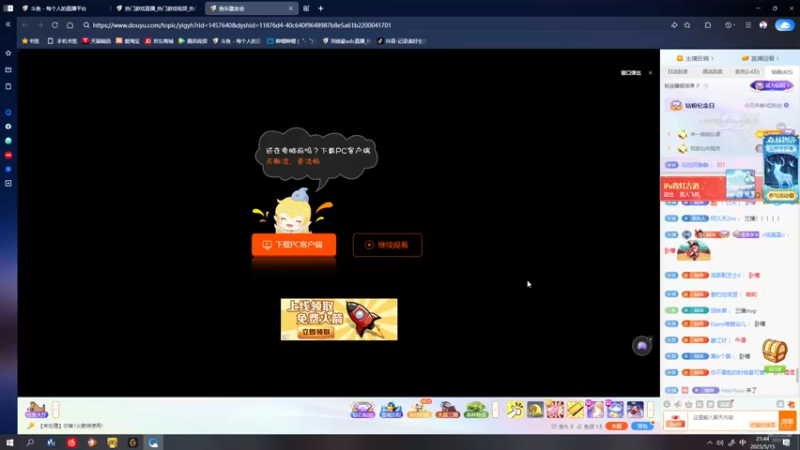
Task: Open the 主播投稿 streamer submissions link
Action: pyautogui.click(x=695, y=58)
